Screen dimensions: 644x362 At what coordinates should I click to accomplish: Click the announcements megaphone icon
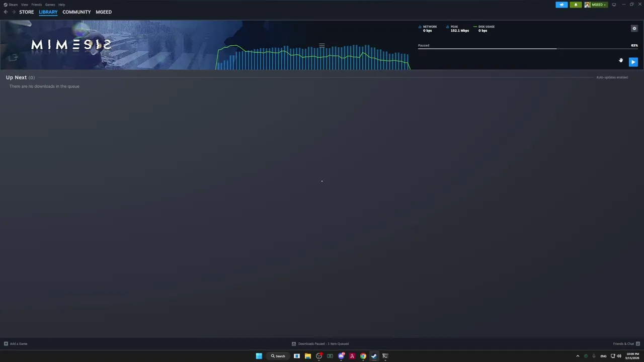click(561, 5)
